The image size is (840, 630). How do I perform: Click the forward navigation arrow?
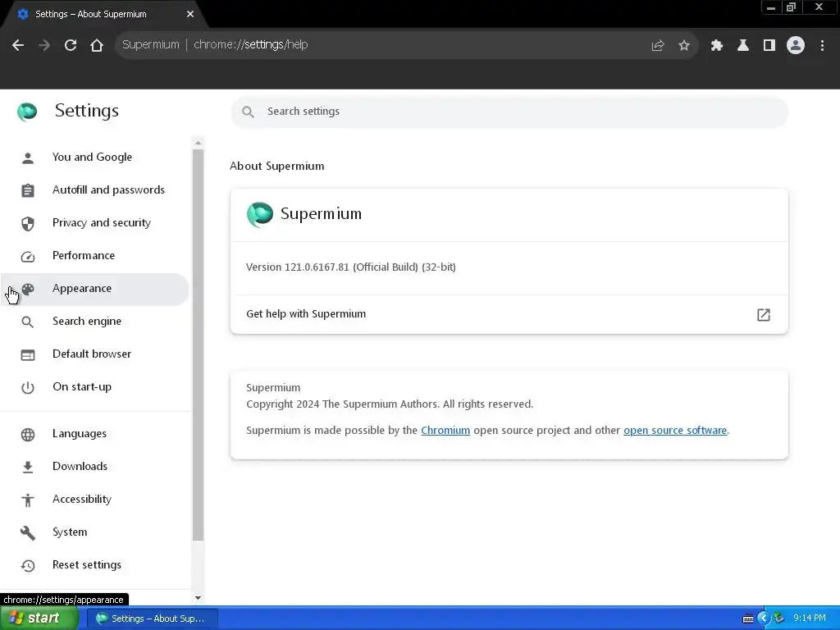coord(44,45)
